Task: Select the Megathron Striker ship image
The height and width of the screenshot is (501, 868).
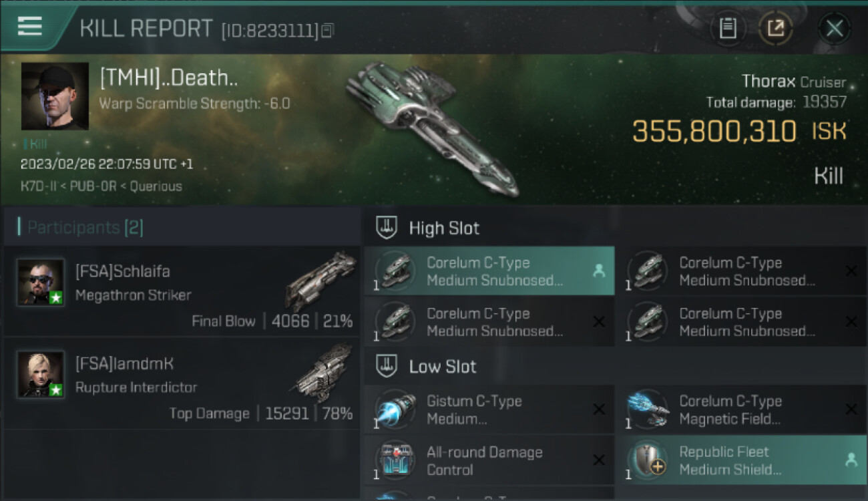Action: point(320,279)
